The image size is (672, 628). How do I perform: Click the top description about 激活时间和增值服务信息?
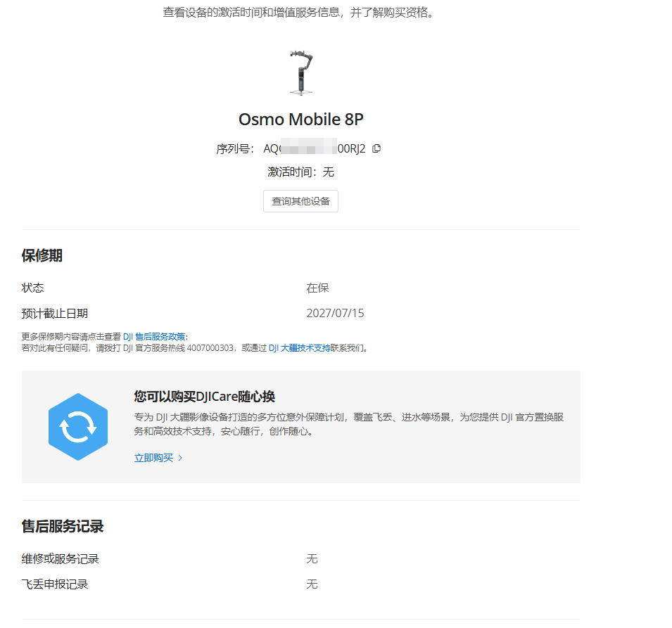tap(299, 13)
